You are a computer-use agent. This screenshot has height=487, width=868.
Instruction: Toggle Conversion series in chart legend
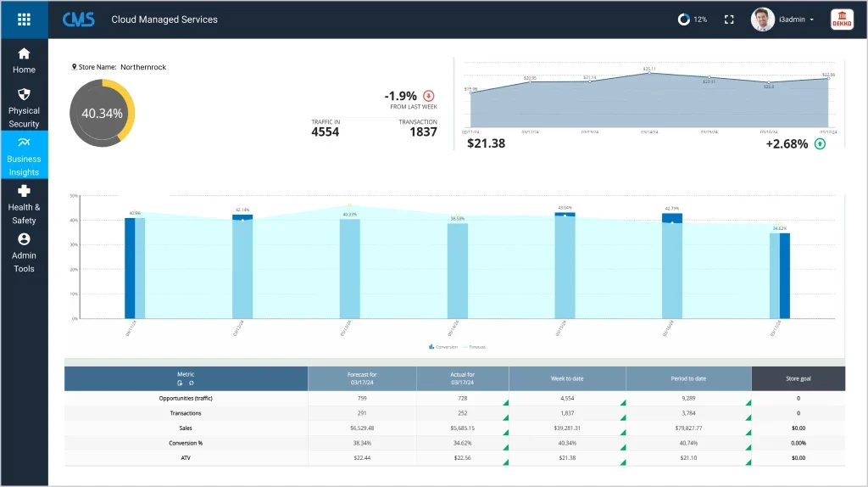pos(444,347)
